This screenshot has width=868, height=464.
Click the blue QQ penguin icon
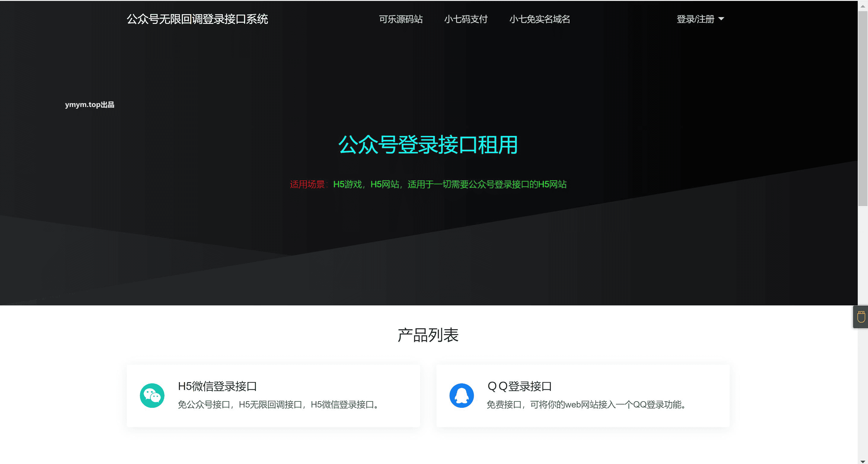click(x=462, y=395)
